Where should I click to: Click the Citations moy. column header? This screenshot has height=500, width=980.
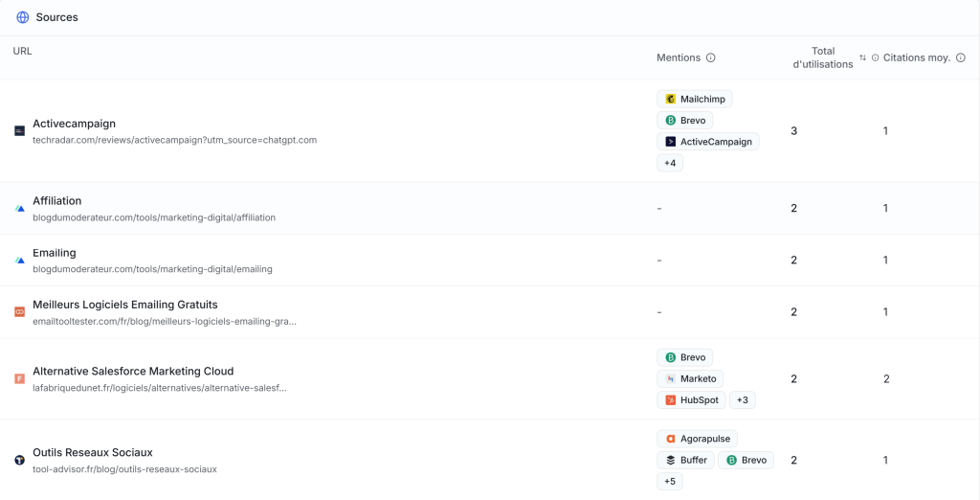(917, 57)
